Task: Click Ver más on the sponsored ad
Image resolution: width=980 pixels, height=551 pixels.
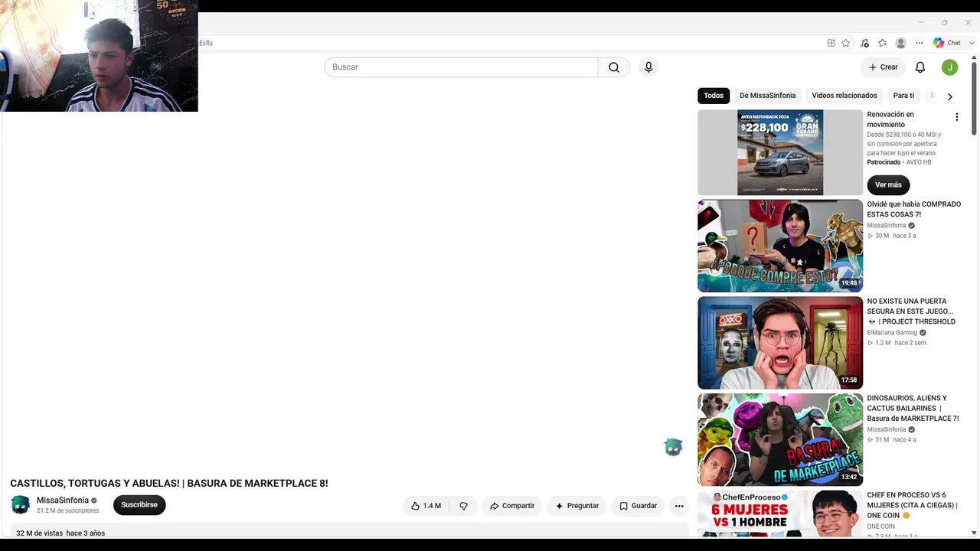Action: click(x=888, y=184)
